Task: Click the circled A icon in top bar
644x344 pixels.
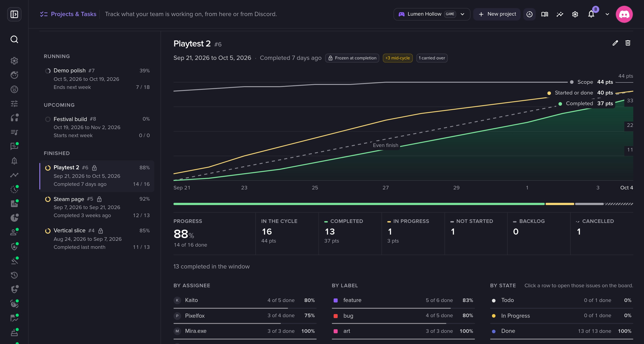Action: [x=529, y=14]
